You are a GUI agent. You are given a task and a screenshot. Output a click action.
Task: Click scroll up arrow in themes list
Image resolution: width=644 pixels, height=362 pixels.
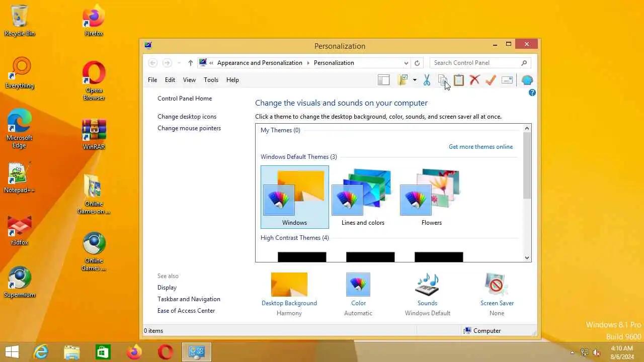coord(527,128)
